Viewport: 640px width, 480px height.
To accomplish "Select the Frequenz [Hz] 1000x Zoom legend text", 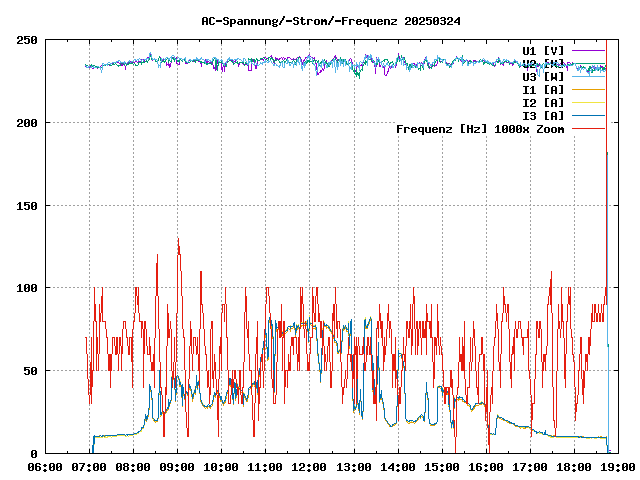I will (x=480, y=129).
